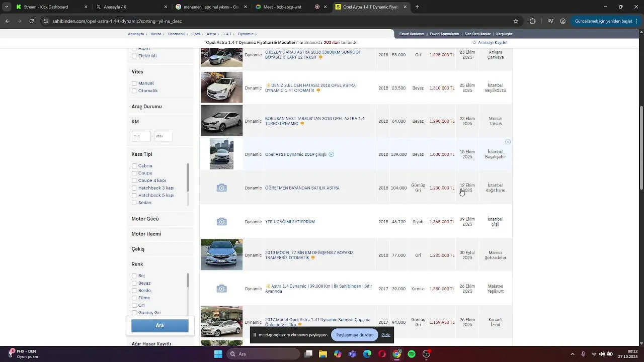The width and height of the screenshot is (644, 362).
Task: Open Spotify from the taskbar
Action: pos(412,354)
